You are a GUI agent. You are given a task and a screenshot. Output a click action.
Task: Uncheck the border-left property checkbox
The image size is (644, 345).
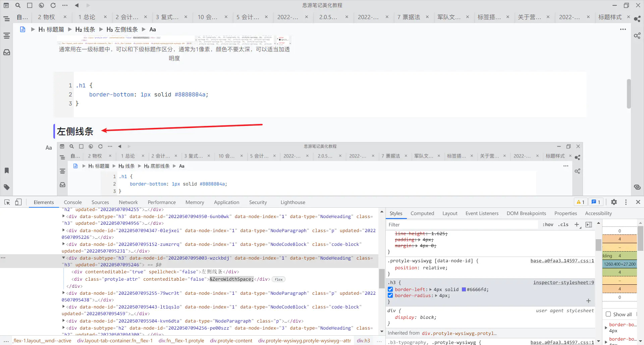click(390, 289)
